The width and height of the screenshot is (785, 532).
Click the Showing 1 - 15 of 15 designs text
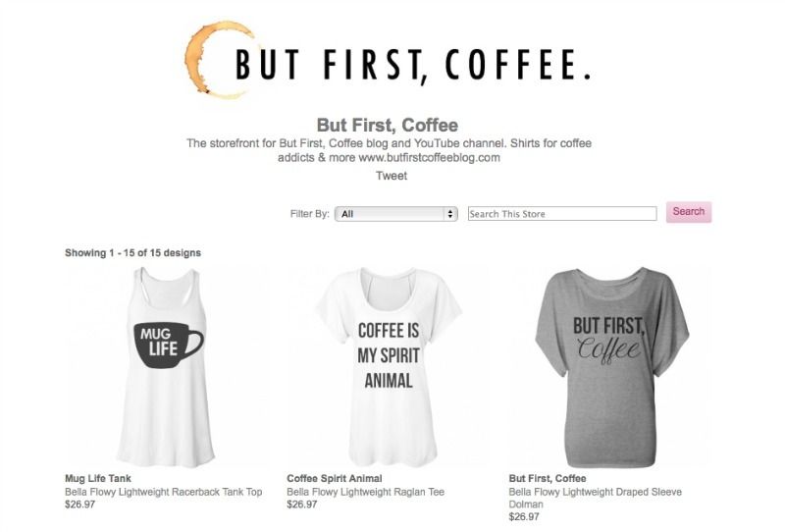pyautogui.click(x=132, y=253)
